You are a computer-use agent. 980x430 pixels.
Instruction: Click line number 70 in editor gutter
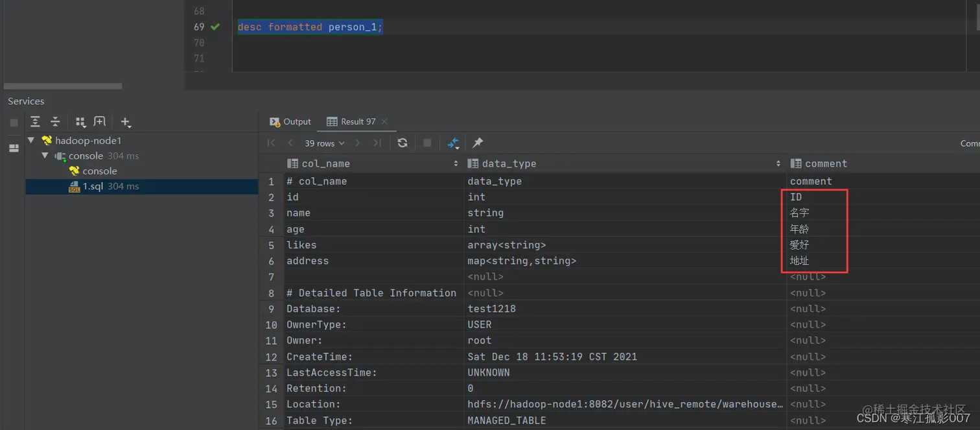[x=199, y=43]
